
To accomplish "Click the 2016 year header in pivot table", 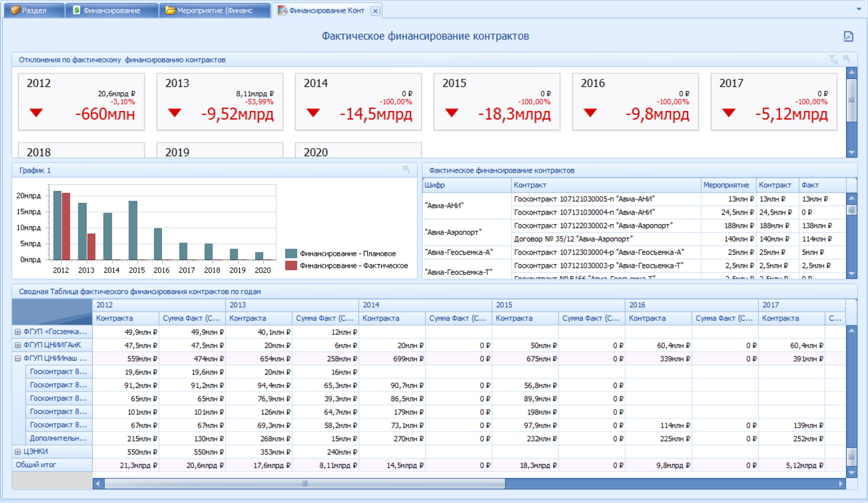I will coord(692,305).
